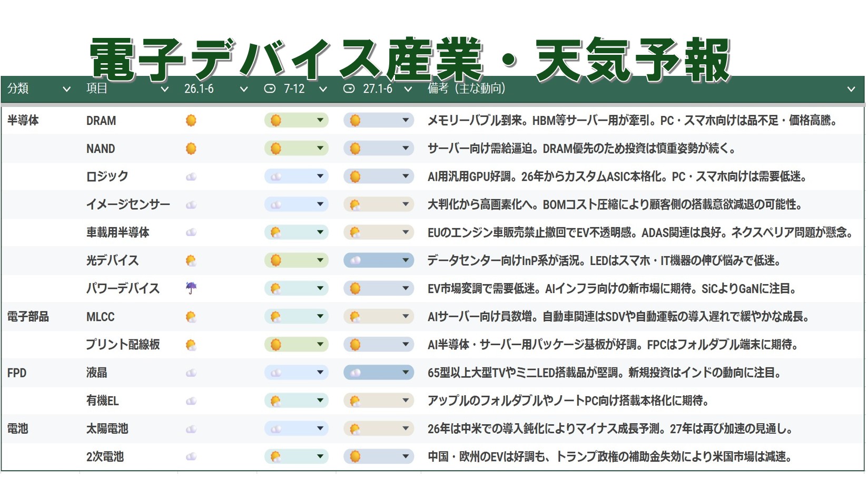Viewport: 868px width, 488px height.
Task: Open 液晶 7-12 cloudy dropdown
Action: coord(297,373)
